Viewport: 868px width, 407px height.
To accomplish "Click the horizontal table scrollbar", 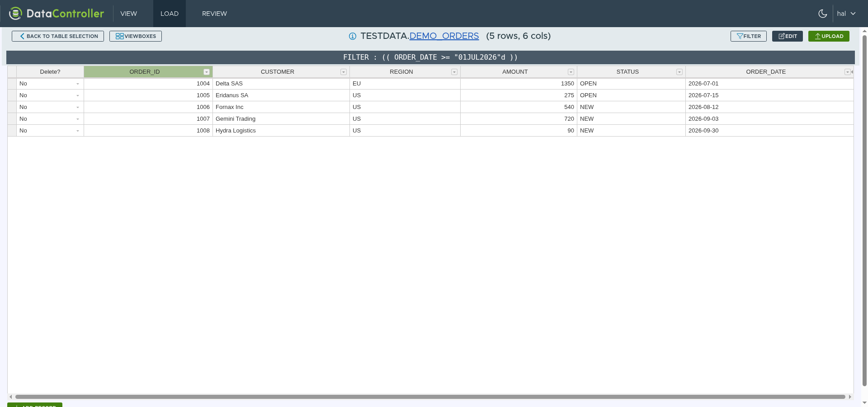I will click(x=430, y=397).
